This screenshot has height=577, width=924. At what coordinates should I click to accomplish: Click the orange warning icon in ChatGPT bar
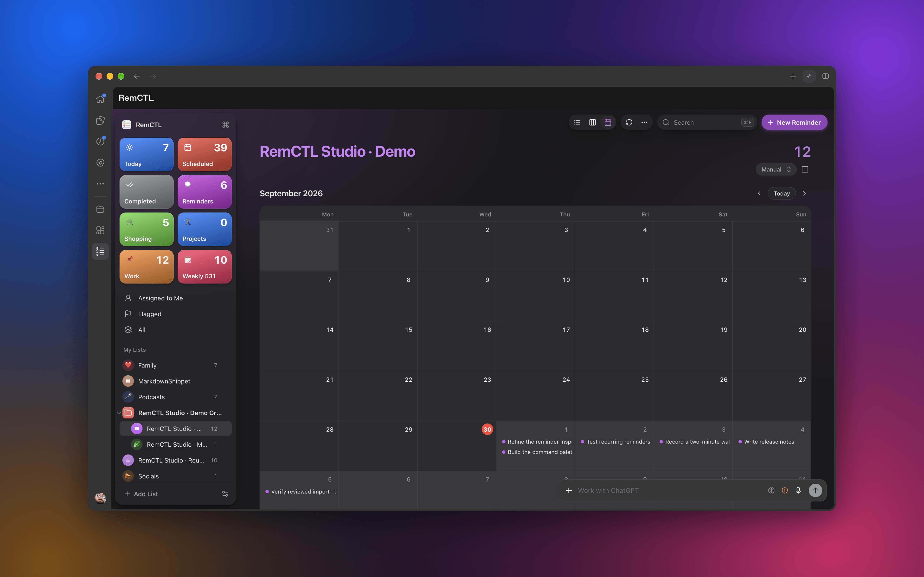pyautogui.click(x=785, y=490)
